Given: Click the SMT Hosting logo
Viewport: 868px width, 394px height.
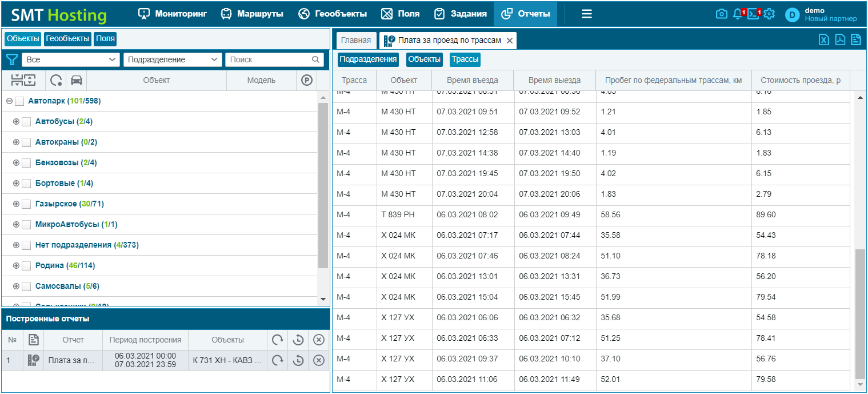Looking at the screenshot, I should [x=59, y=15].
